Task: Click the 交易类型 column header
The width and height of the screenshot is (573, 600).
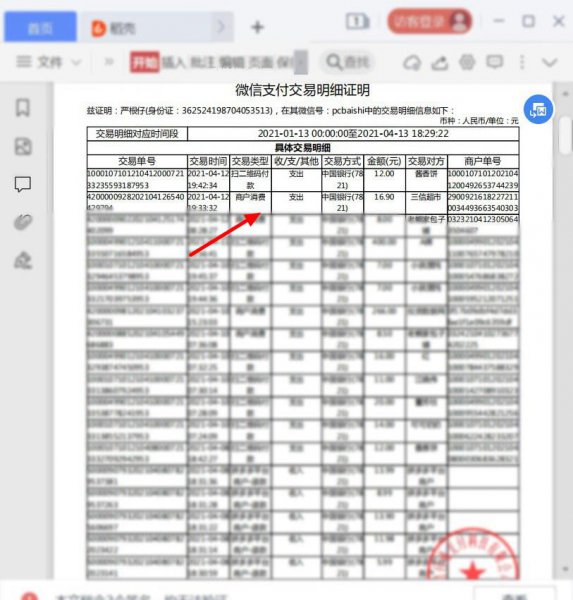Action: point(250,161)
